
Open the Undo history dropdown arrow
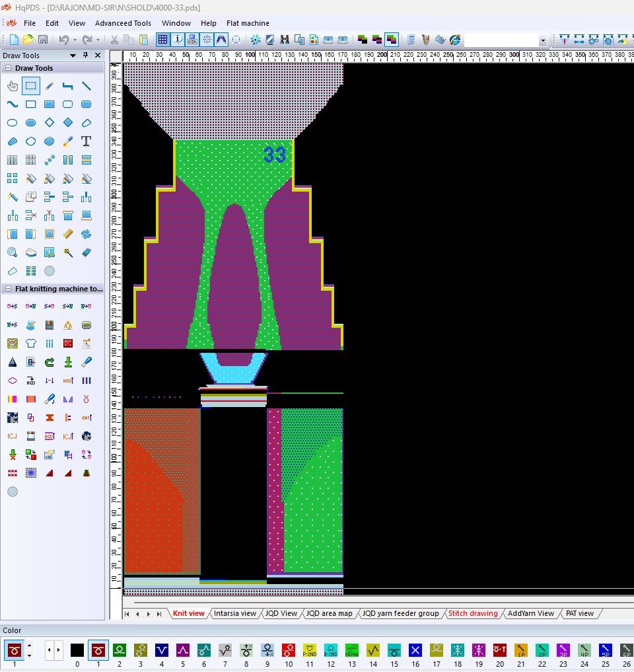(75, 40)
